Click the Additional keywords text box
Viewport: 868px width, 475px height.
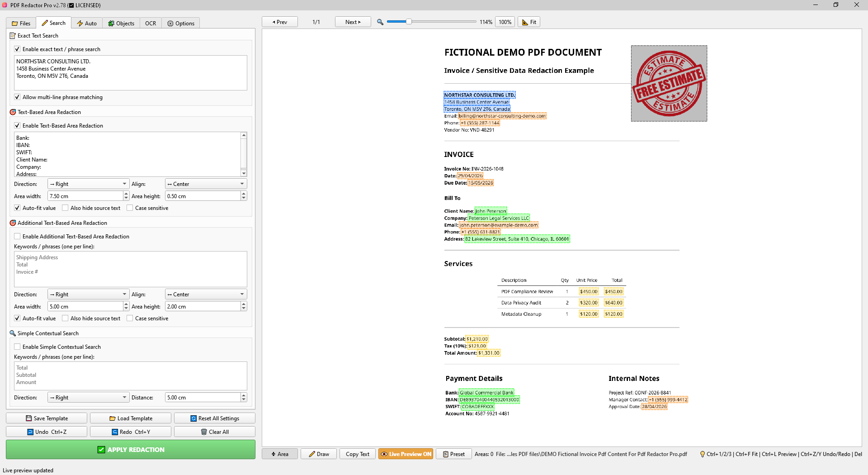pyautogui.click(x=131, y=269)
